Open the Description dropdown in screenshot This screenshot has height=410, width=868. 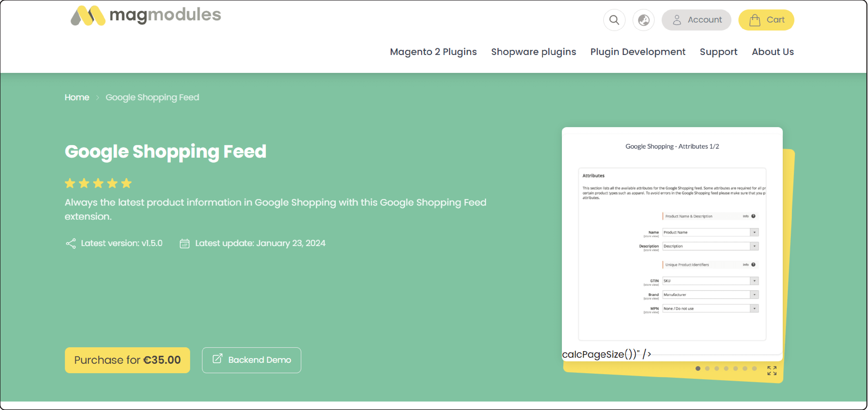click(x=710, y=246)
